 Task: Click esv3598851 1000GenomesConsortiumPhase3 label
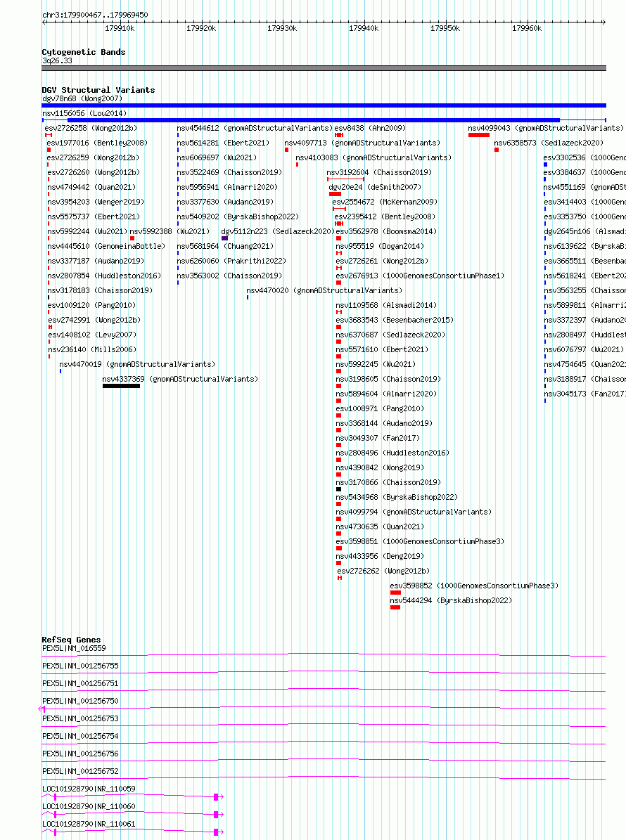(x=420, y=542)
